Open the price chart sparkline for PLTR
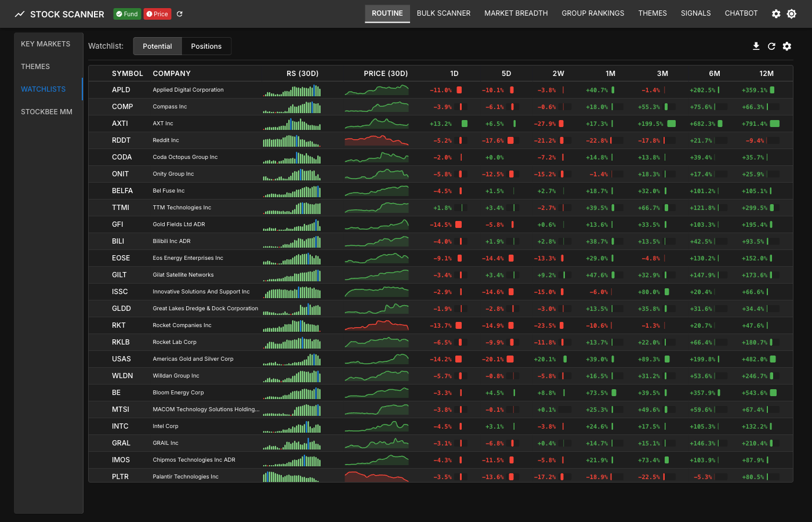Screen dimensions: 812x522 (x=376, y=476)
